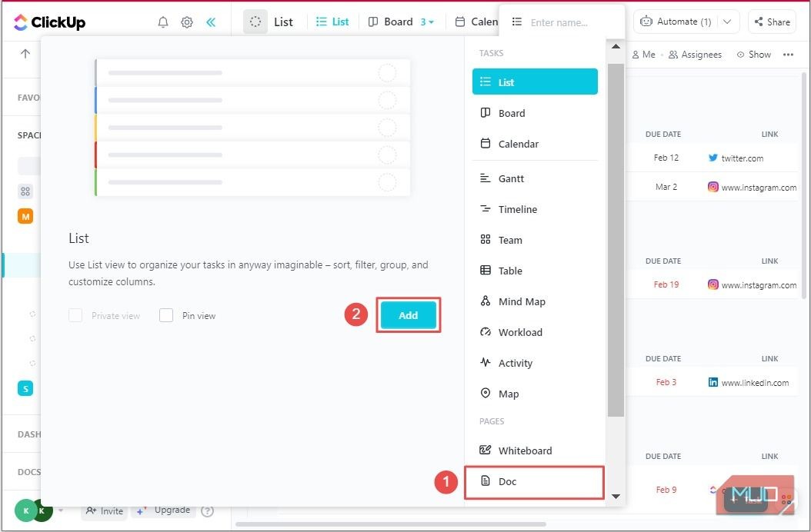Click the Feb 12 due date
The width and height of the screenshot is (811, 532).
[x=666, y=158]
